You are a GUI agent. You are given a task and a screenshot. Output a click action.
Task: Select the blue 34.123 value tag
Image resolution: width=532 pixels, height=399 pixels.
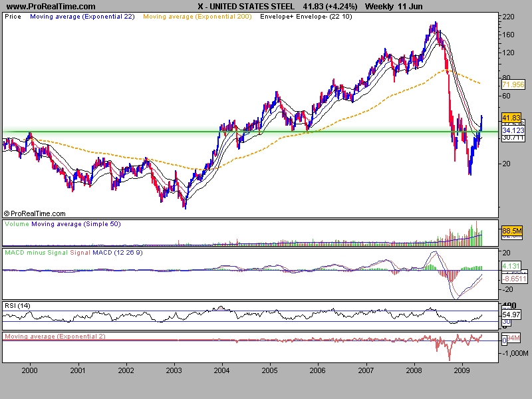coord(513,130)
